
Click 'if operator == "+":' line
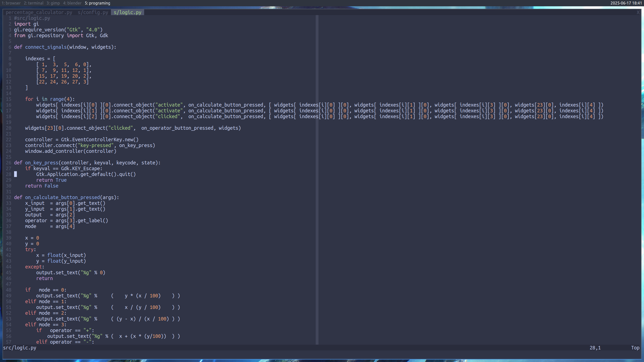point(65,330)
